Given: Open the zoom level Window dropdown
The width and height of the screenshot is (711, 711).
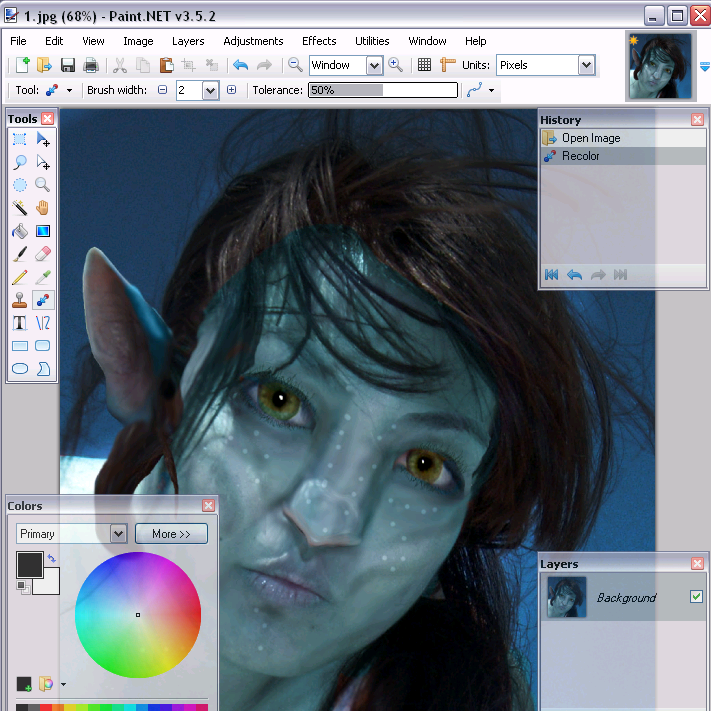Looking at the screenshot, I should (x=375, y=66).
